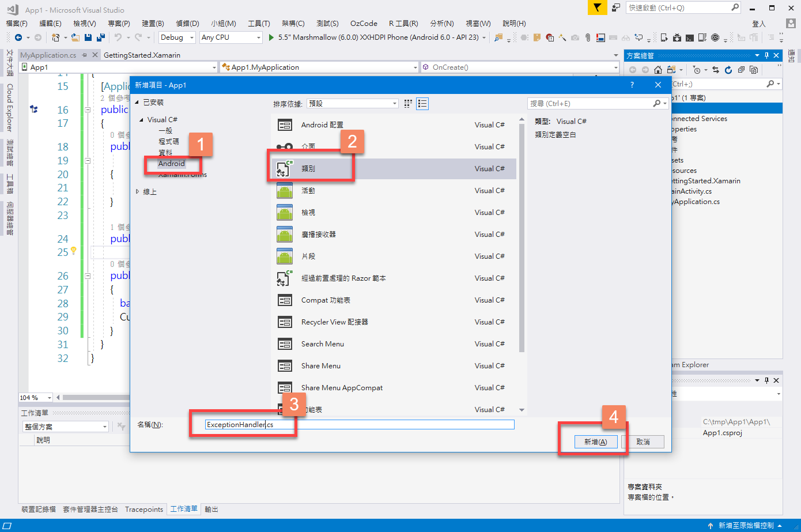Open the 排序依據 sort dropdown
The width and height of the screenshot is (801, 532).
(353, 104)
